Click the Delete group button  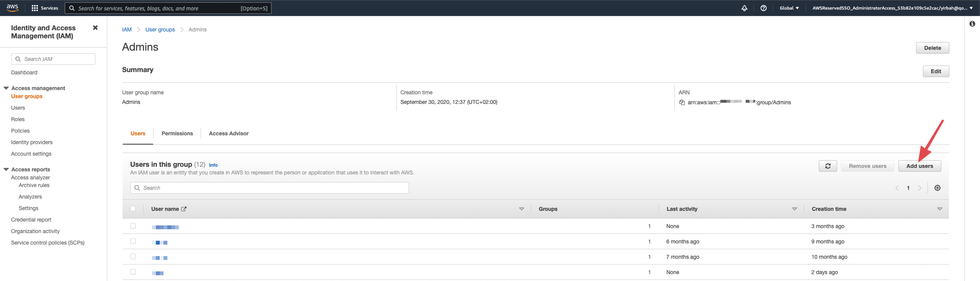coord(932,48)
